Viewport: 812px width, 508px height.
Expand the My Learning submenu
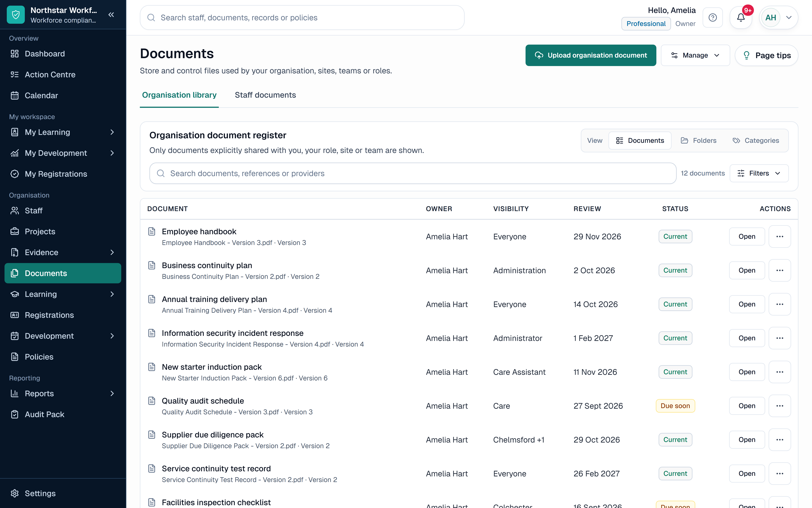click(112, 132)
